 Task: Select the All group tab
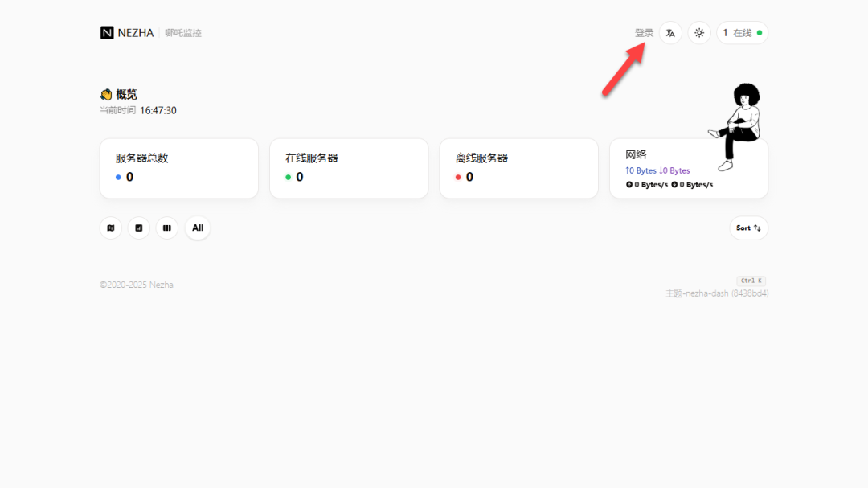198,228
